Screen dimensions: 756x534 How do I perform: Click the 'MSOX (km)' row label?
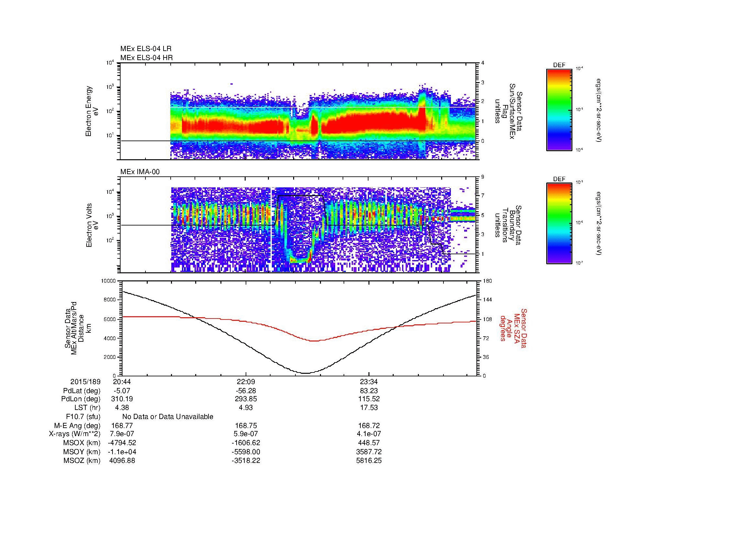click(82, 443)
